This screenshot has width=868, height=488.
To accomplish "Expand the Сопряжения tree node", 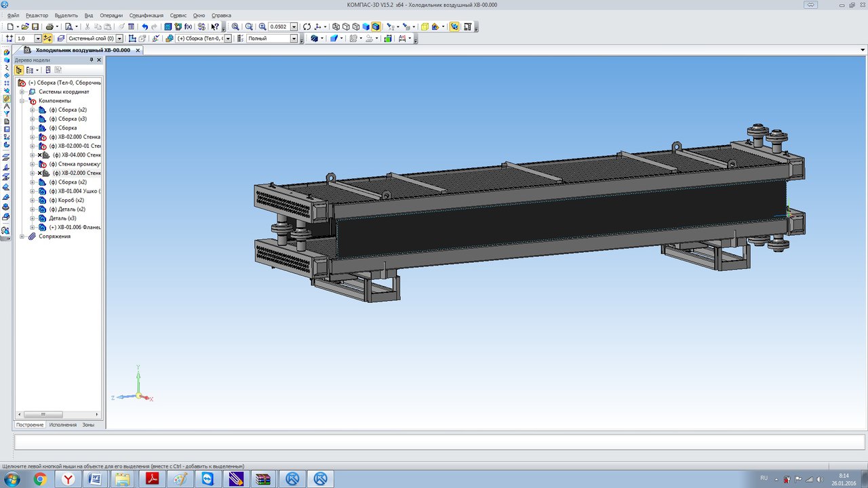I will (x=22, y=237).
